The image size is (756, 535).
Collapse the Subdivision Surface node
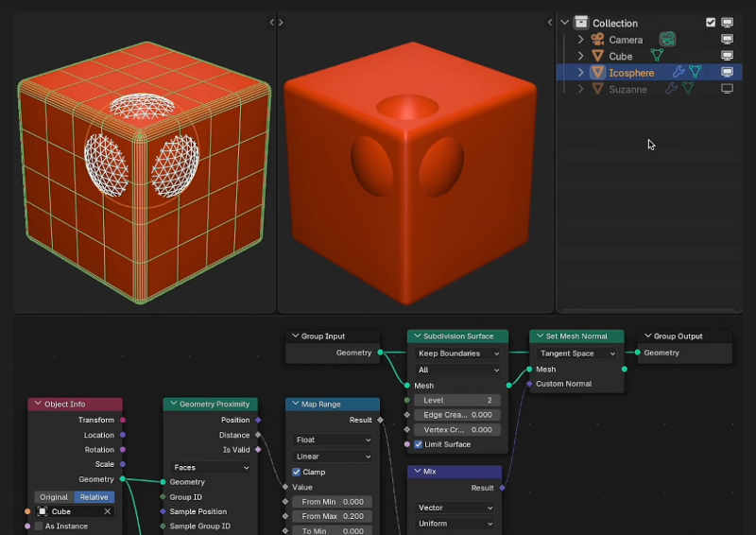tap(417, 337)
